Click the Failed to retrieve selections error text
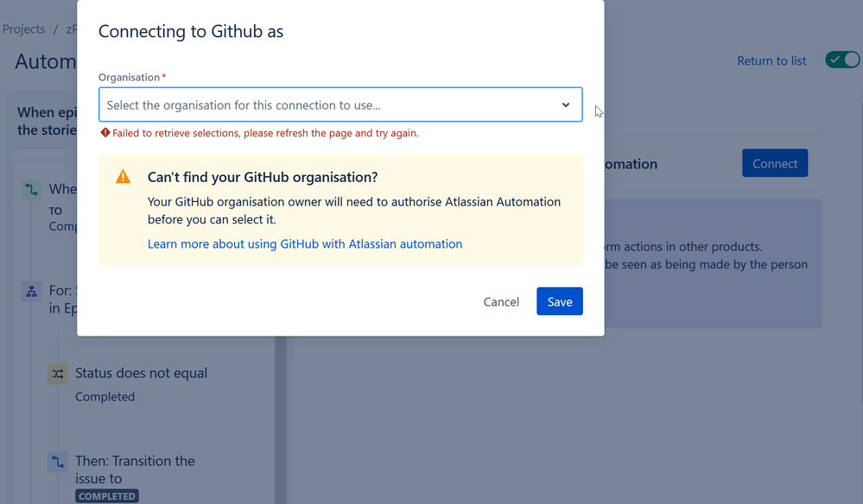This screenshot has width=863, height=504. pos(265,133)
